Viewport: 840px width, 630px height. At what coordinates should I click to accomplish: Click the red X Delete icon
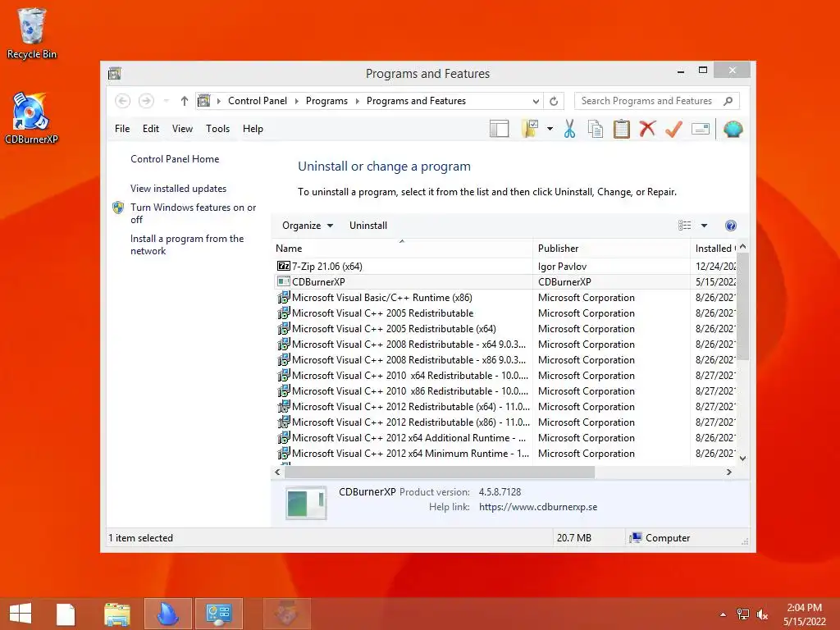point(647,129)
